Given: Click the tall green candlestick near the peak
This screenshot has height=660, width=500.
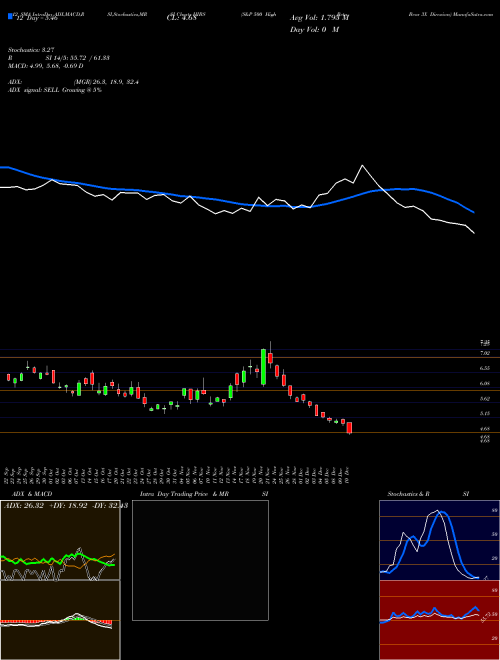Looking at the screenshot, I should coord(263,367).
